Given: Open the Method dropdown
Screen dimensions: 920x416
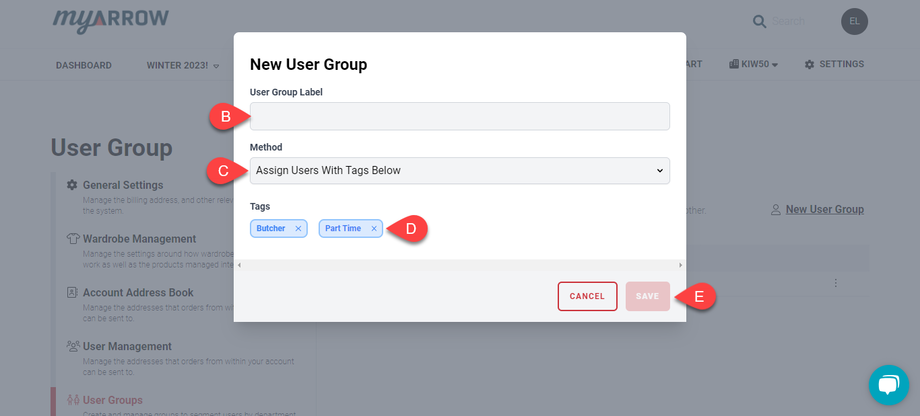Looking at the screenshot, I should 460,171.
